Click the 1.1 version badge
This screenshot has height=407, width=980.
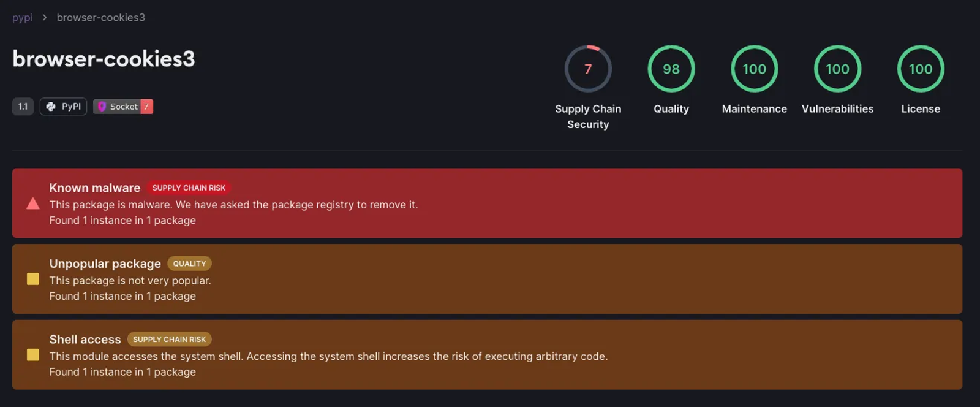(x=23, y=107)
